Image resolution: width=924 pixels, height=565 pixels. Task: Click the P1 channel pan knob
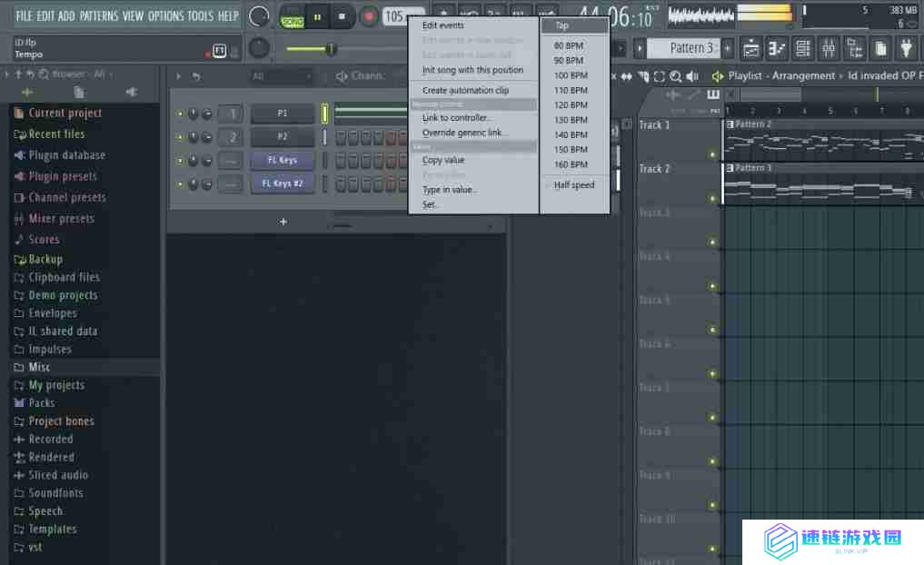[194, 114]
